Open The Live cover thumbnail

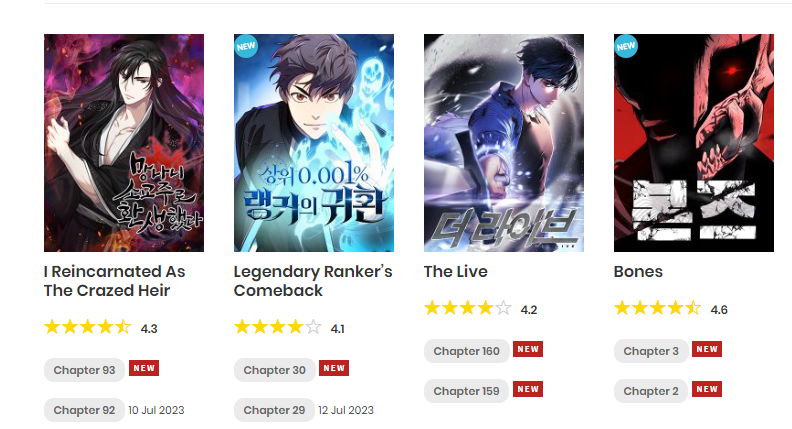tap(504, 143)
